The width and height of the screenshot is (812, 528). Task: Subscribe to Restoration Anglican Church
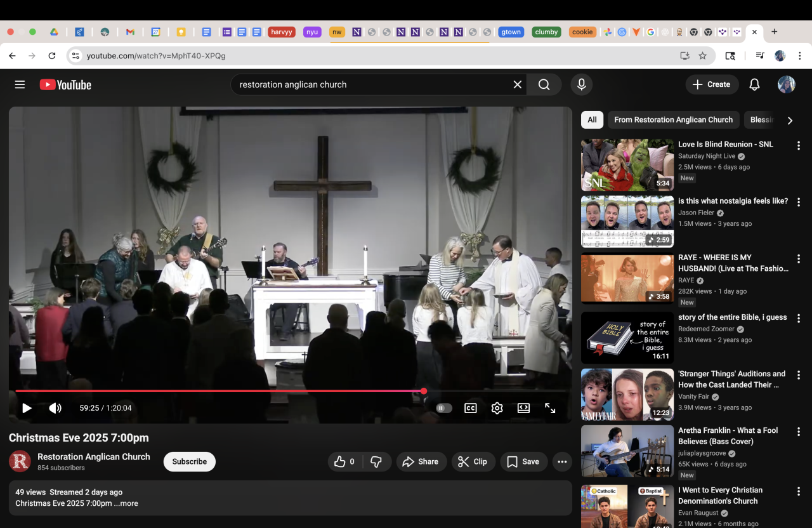(190, 461)
